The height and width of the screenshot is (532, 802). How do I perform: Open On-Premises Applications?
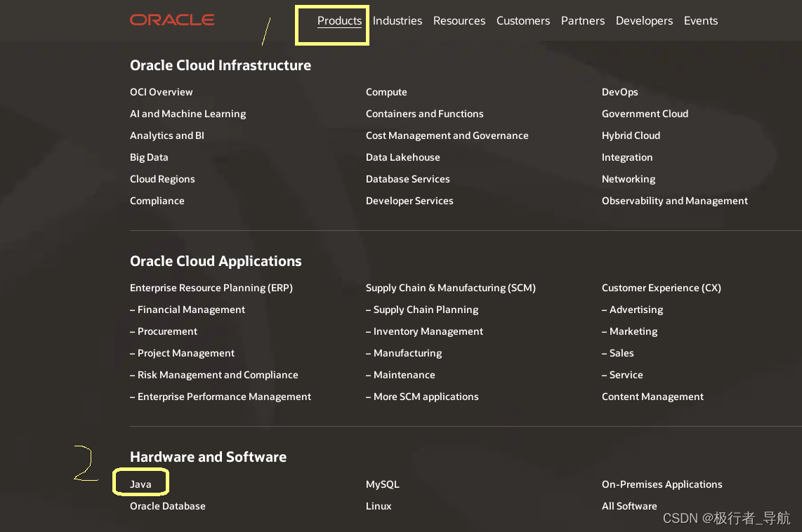pyautogui.click(x=662, y=484)
